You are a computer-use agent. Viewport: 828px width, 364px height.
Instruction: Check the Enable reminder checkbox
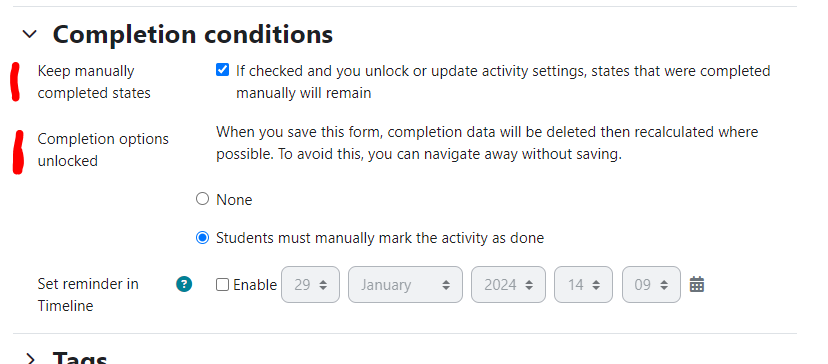tap(222, 285)
